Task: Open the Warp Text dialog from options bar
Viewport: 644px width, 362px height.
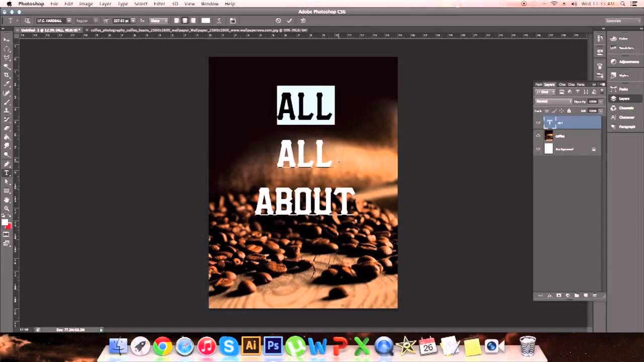Action: 220,21
